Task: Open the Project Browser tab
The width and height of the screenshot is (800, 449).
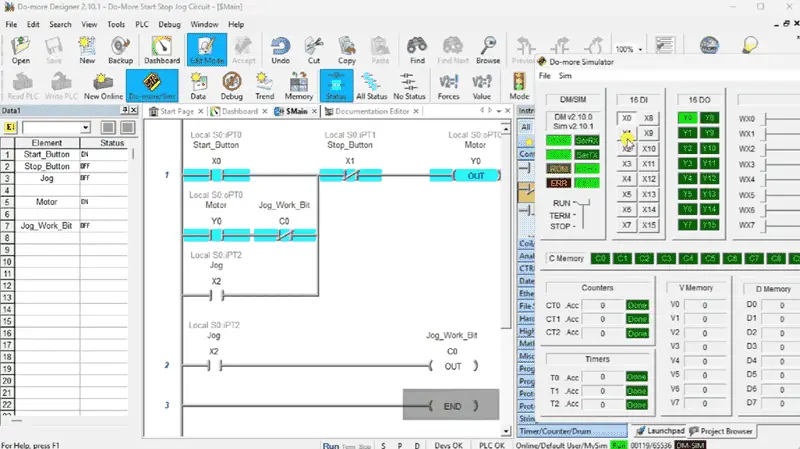Action: pyautogui.click(x=721, y=431)
